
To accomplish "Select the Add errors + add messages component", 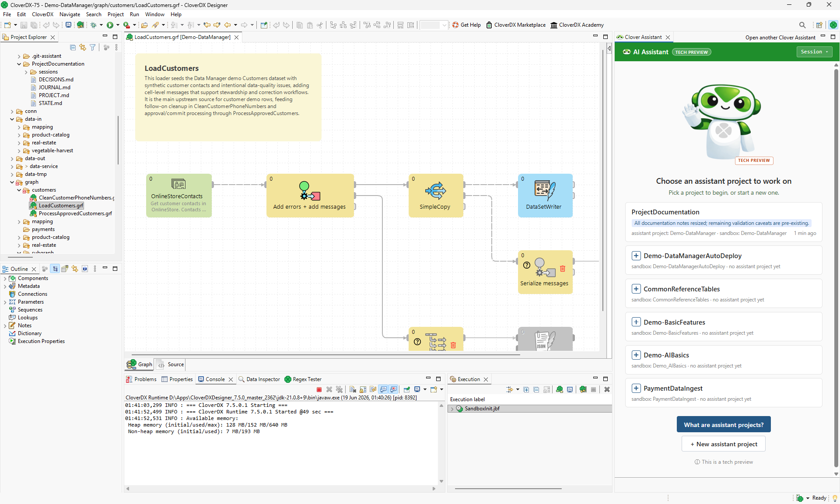I will 310,196.
